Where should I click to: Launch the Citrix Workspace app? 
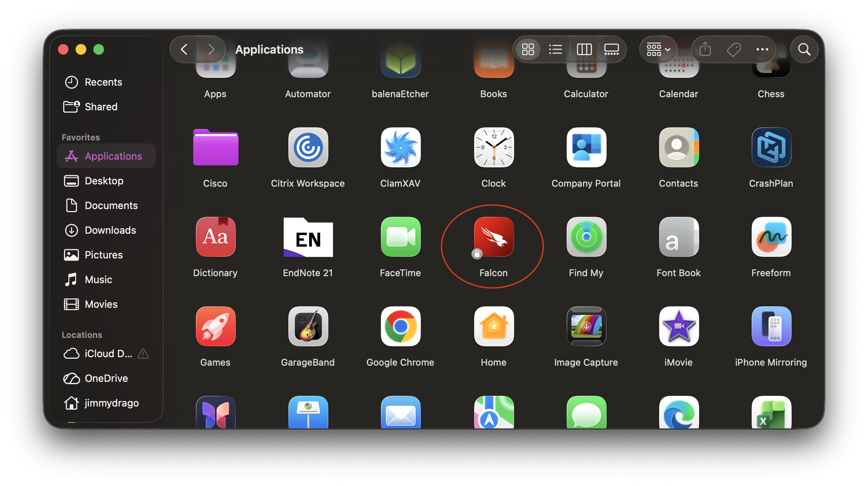click(308, 147)
